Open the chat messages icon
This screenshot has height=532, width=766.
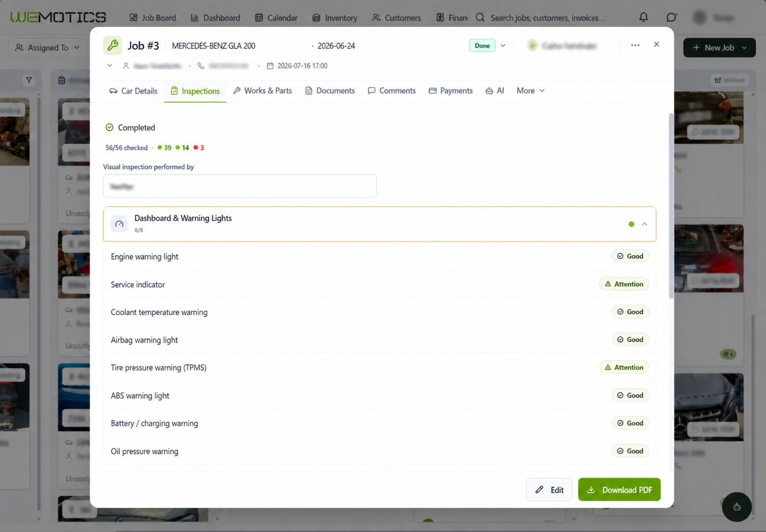671,17
